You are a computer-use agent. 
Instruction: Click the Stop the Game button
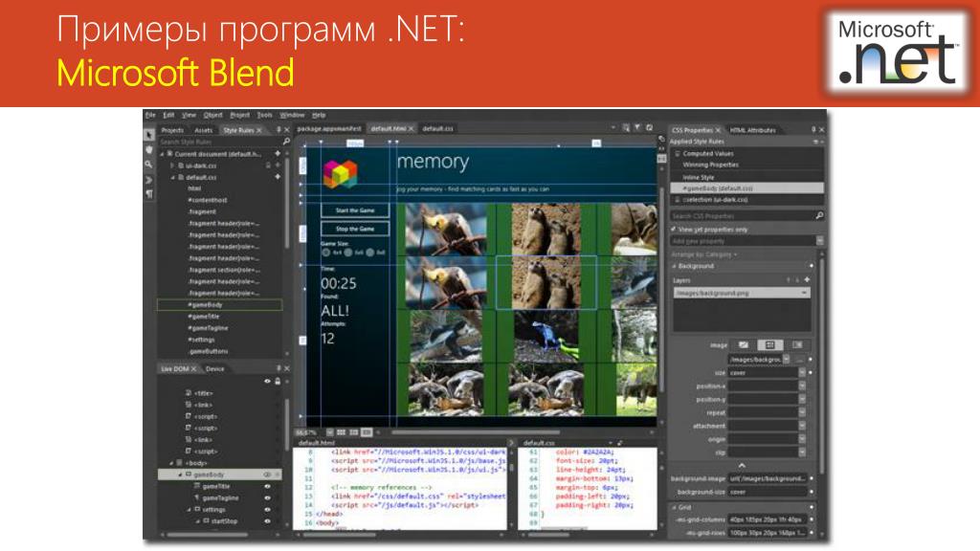coord(355,229)
